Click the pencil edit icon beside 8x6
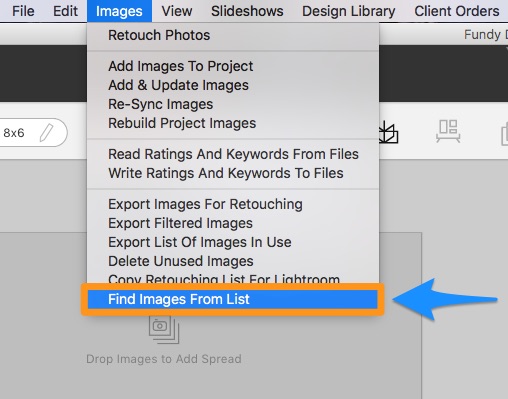 point(46,133)
